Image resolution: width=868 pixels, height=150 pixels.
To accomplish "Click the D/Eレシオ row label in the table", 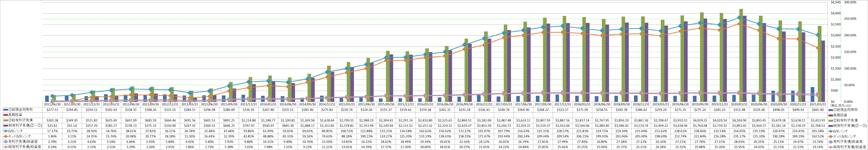I will [x=16, y=131].
